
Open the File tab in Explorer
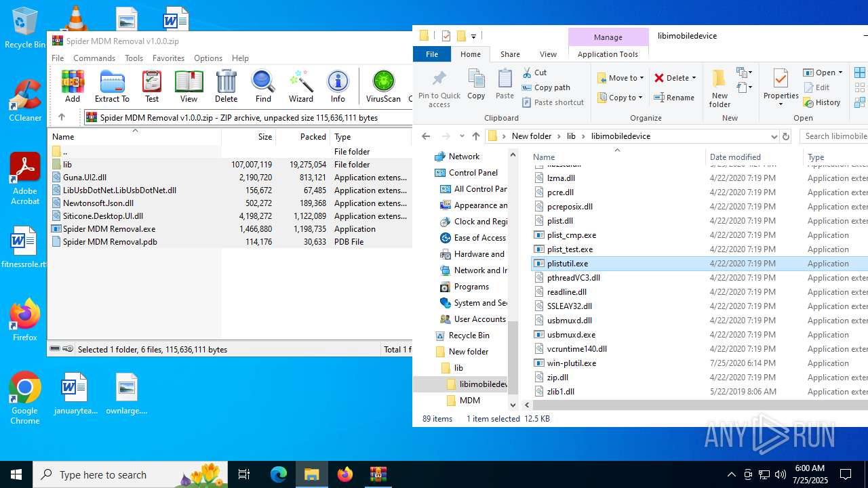click(x=432, y=54)
